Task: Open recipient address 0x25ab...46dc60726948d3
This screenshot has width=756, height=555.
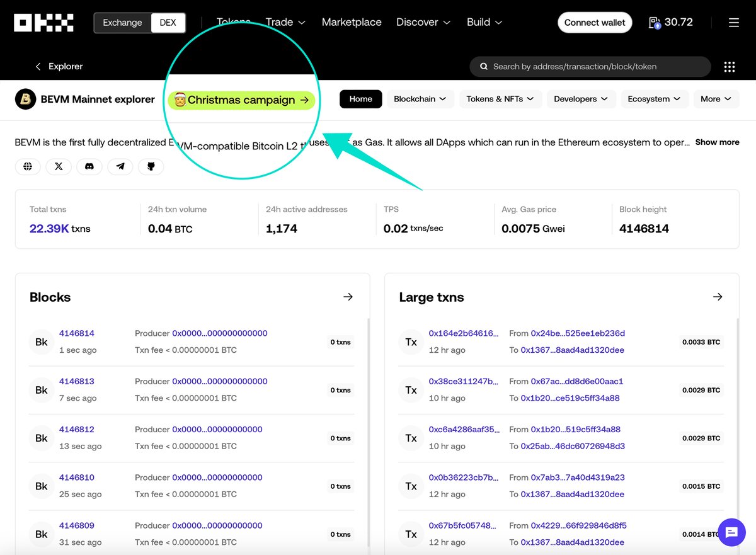Action: tap(573, 446)
